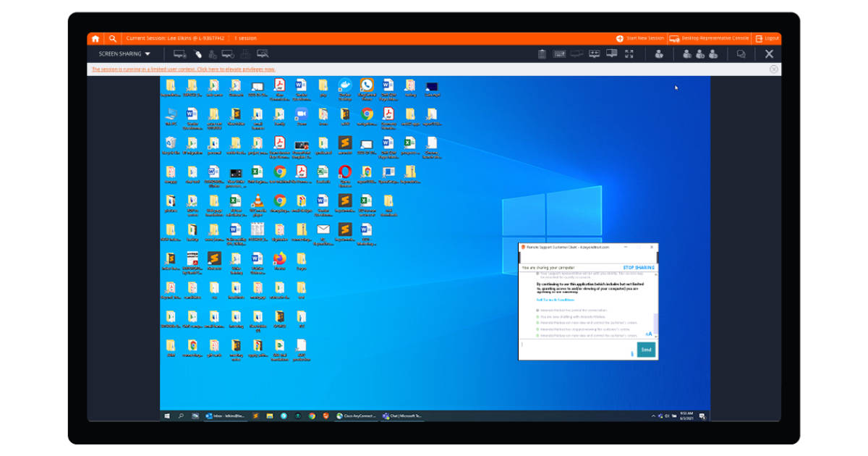Image resolution: width=868 pixels, height=456 pixels.
Task: Open the Full Terms & Conditions link
Action: (555, 299)
